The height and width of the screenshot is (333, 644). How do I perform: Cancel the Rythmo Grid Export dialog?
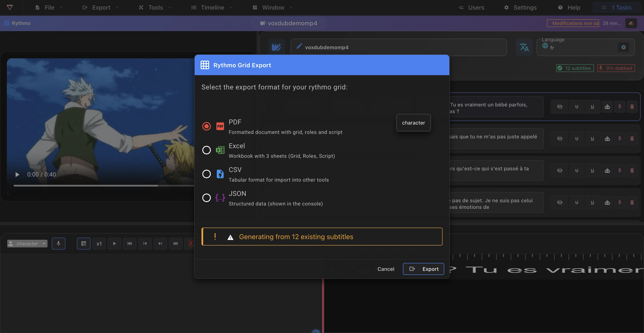pyautogui.click(x=386, y=269)
